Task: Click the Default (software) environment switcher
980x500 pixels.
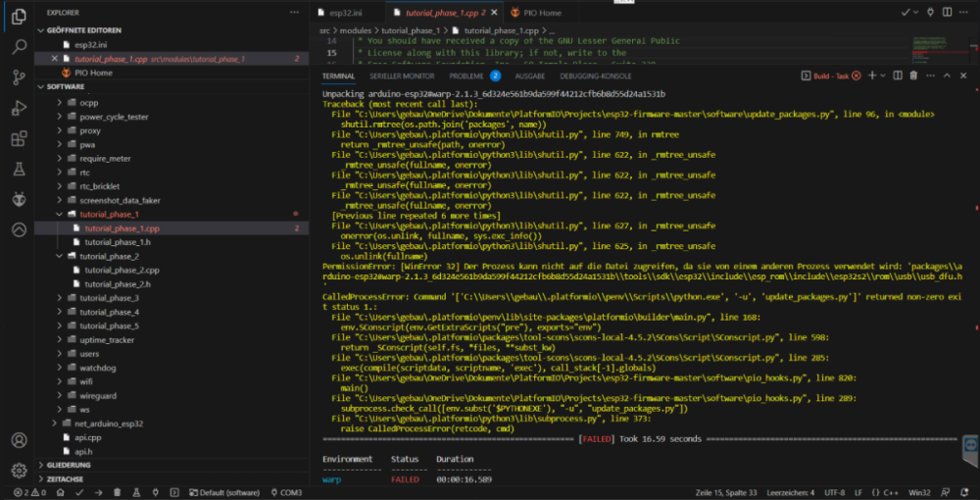Action: [227, 492]
